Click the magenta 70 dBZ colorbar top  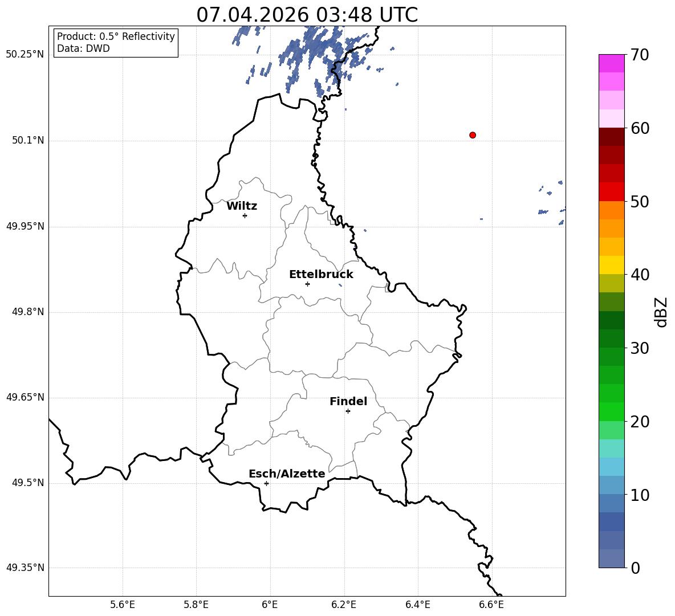pyautogui.click(x=612, y=63)
